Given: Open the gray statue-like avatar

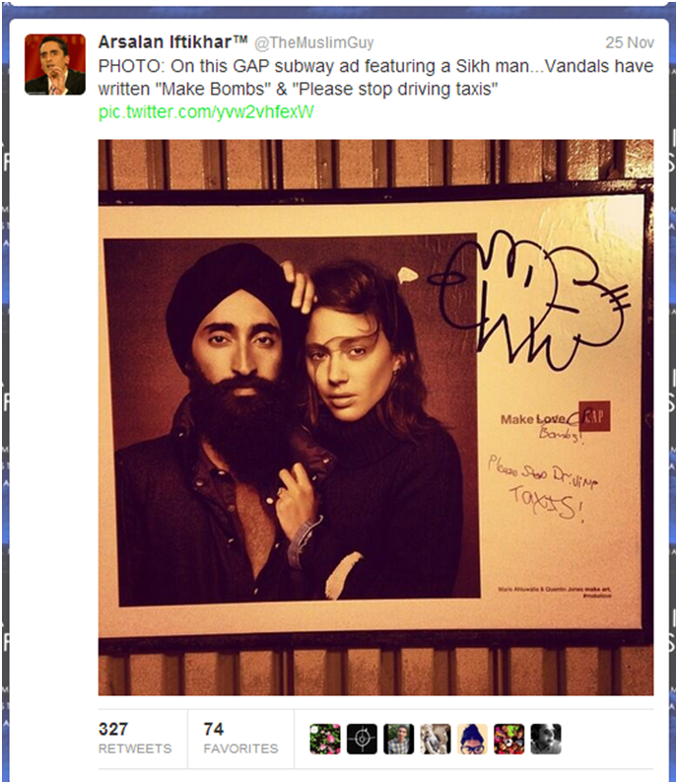Looking at the screenshot, I should (436, 739).
